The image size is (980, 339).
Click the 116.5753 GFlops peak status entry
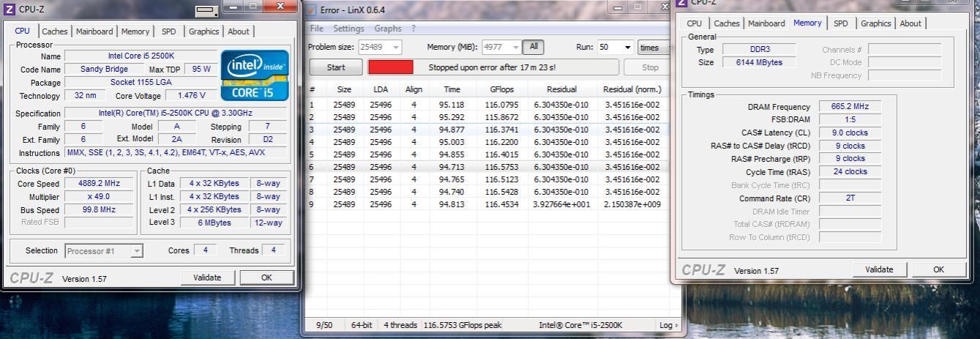463,325
